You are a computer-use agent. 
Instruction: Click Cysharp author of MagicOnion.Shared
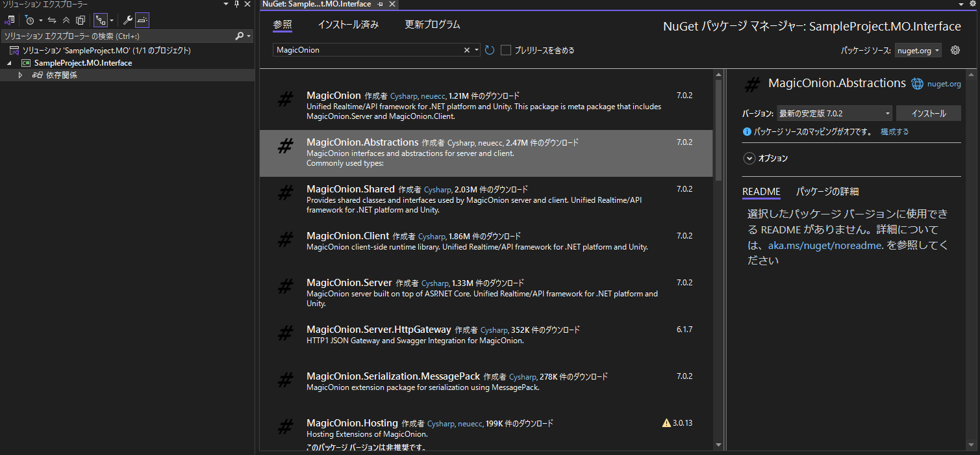pyautogui.click(x=438, y=190)
